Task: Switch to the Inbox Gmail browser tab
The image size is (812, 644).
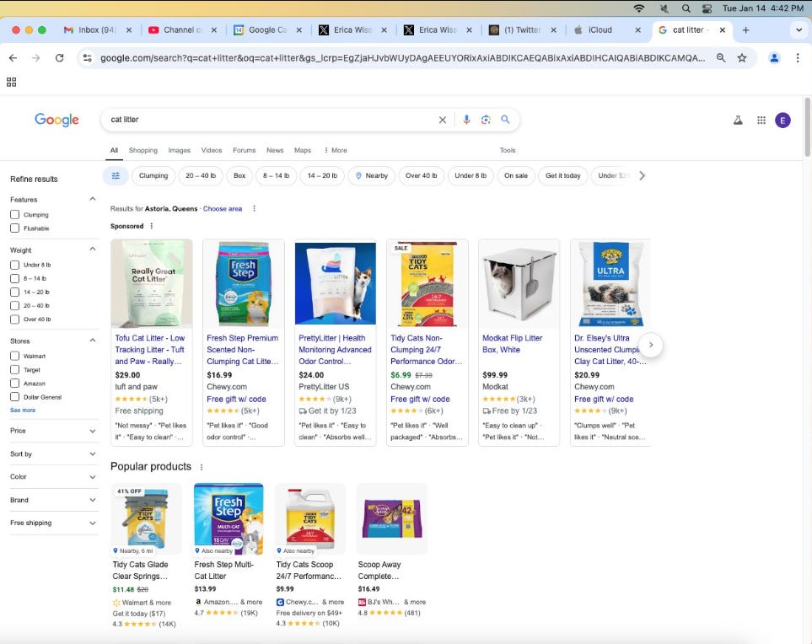Action: (97, 30)
